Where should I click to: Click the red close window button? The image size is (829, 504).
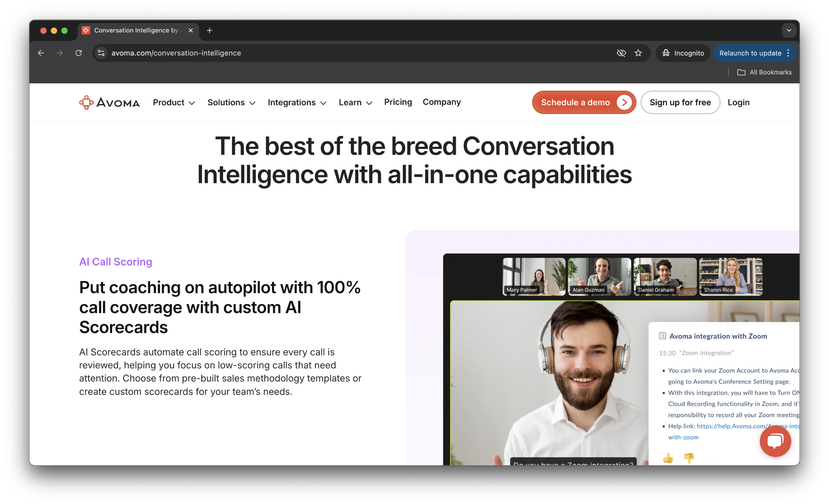pyautogui.click(x=43, y=30)
